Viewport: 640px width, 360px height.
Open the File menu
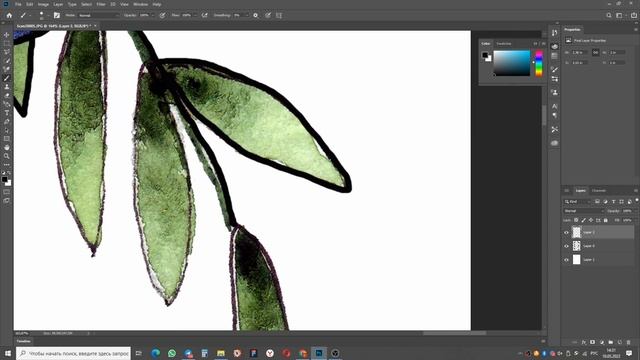tap(18, 4)
